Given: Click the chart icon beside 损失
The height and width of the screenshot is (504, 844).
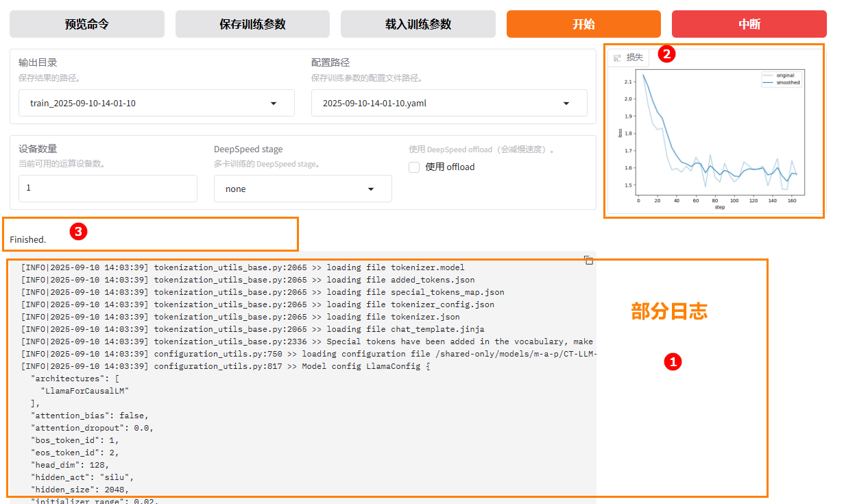Looking at the screenshot, I should [x=617, y=58].
